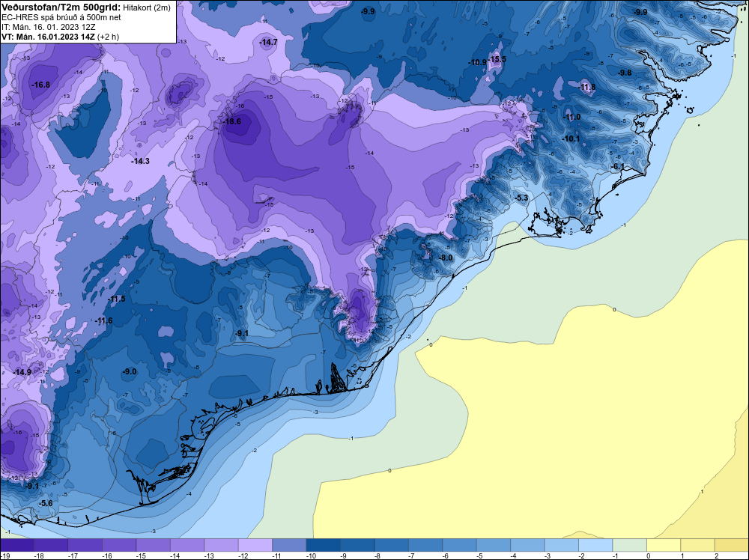This screenshot has width=749, height=560.
Task: Click the -8.0 temperature label
Action: coord(445,258)
